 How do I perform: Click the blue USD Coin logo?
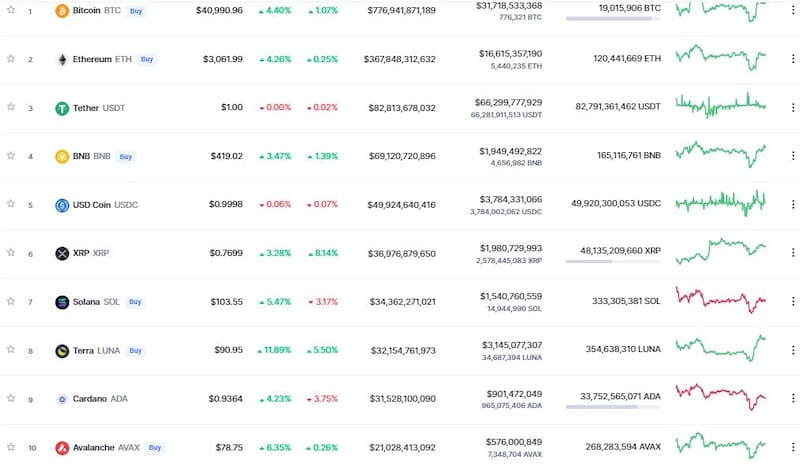coord(62,205)
